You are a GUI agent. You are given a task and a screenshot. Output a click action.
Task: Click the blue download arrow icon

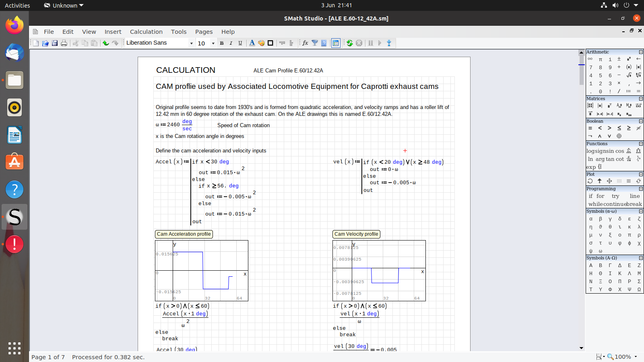389,43
